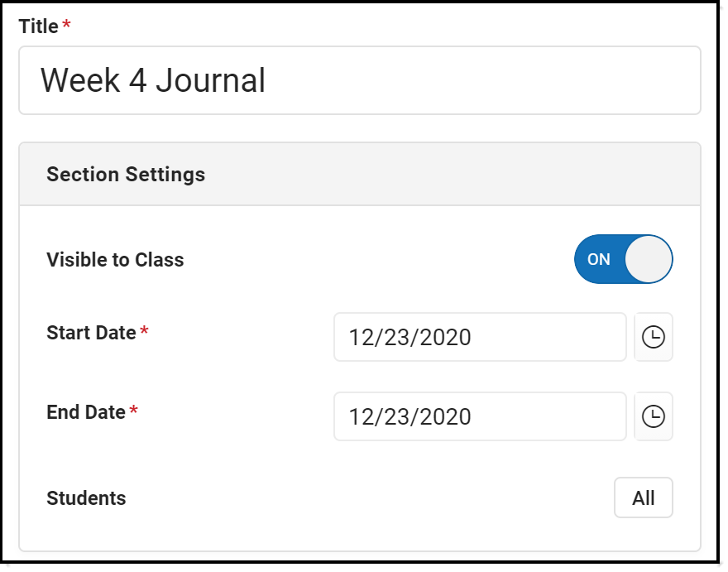Click the red asterisk beside End Date
Screen dimensions: 728x572
[134, 411]
